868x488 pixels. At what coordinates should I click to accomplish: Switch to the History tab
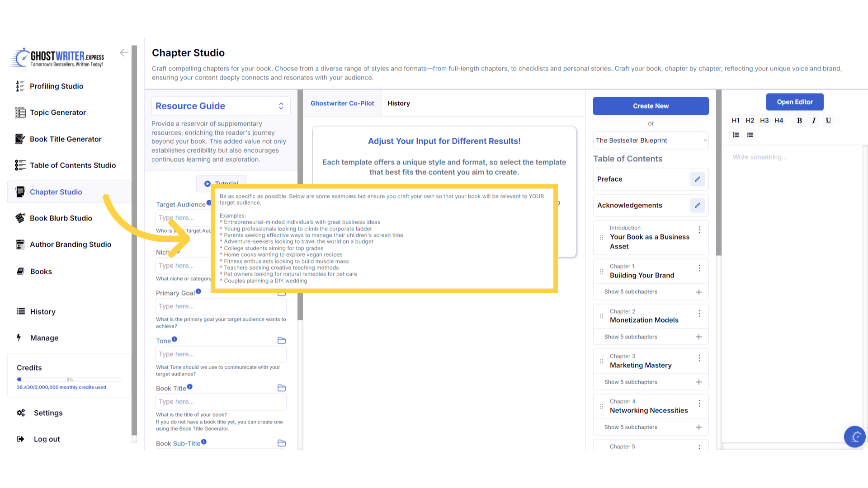click(398, 103)
